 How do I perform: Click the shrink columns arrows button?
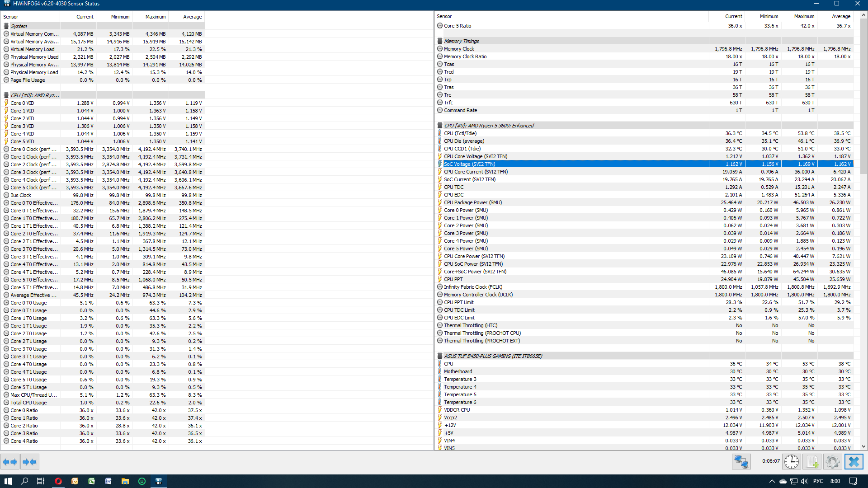29,462
